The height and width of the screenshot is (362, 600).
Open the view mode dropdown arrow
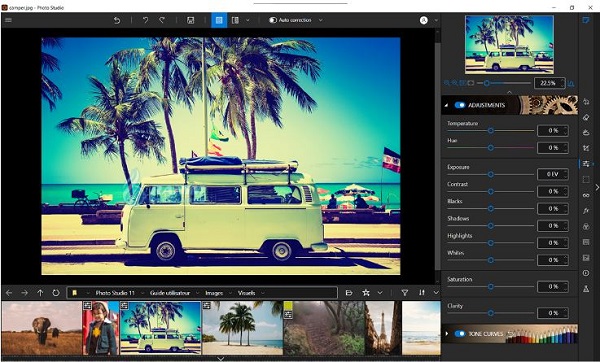248,20
